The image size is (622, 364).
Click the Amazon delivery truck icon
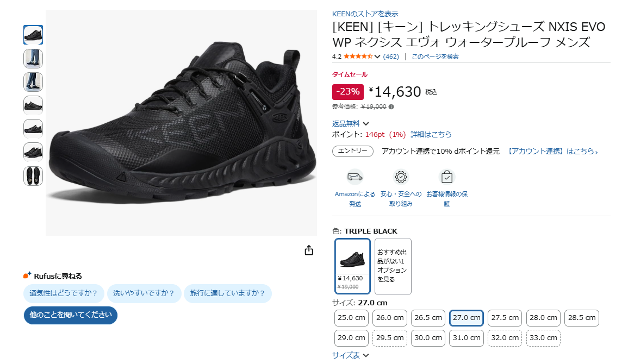(x=355, y=177)
